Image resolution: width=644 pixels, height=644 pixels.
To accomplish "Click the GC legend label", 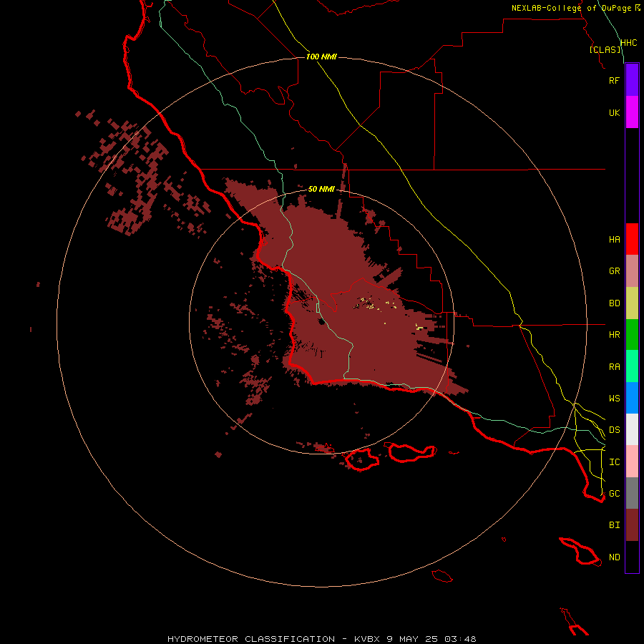I will point(614,494).
